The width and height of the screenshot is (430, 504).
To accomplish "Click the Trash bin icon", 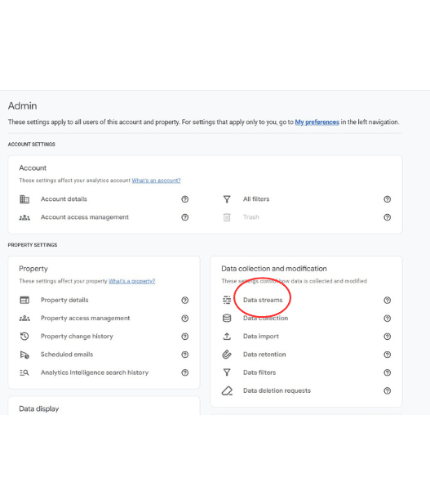I will click(227, 217).
